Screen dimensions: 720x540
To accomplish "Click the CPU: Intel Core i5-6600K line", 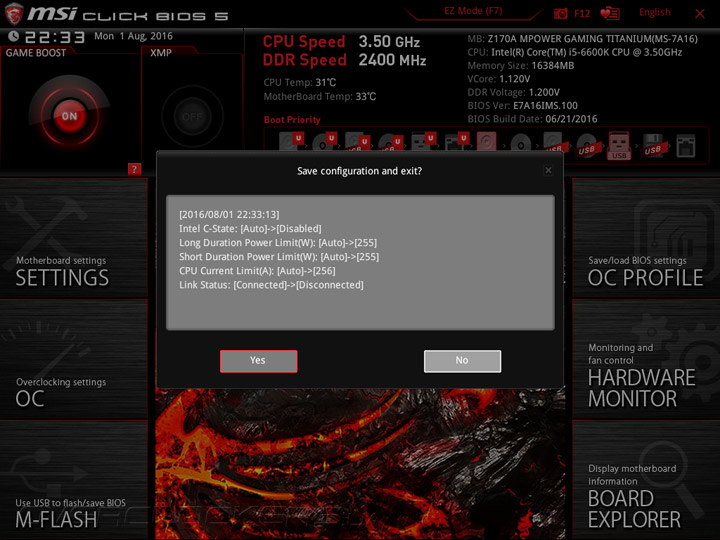I will click(x=574, y=52).
